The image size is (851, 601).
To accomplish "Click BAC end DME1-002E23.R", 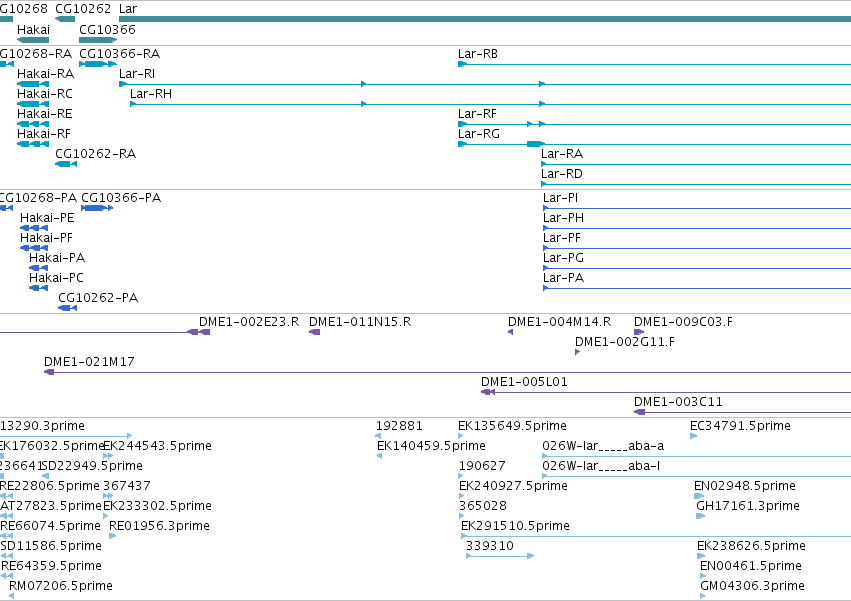I will click(249, 322).
